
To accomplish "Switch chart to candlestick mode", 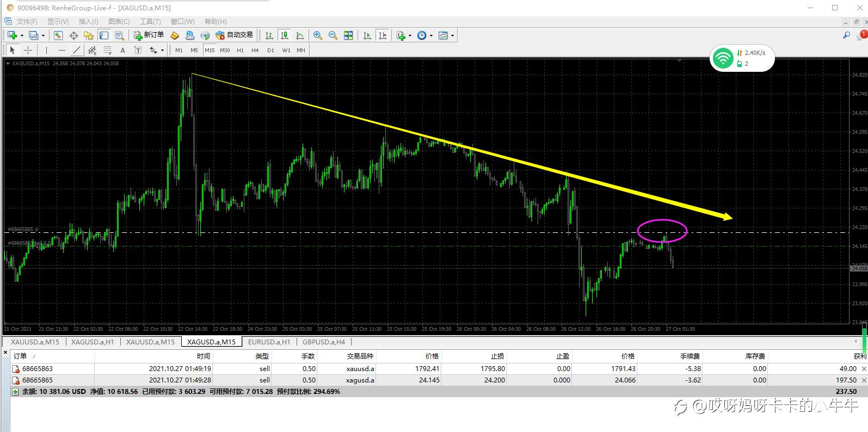I will pyautogui.click(x=284, y=35).
